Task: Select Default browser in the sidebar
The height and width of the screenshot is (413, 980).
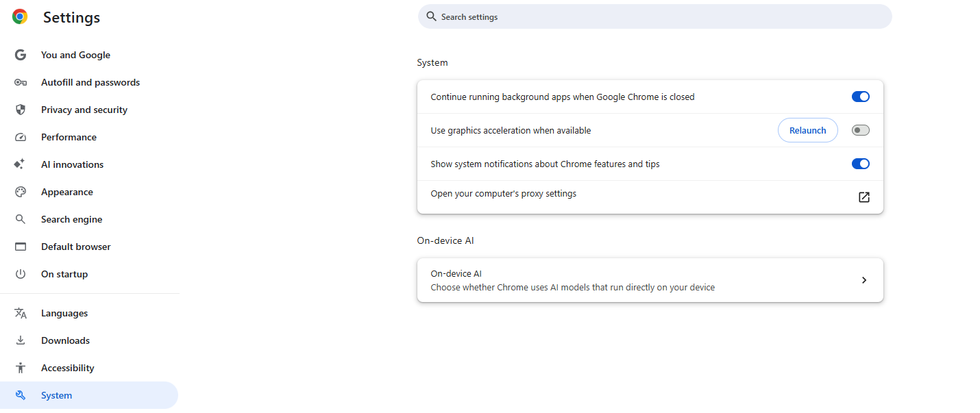Action: (75, 247)
